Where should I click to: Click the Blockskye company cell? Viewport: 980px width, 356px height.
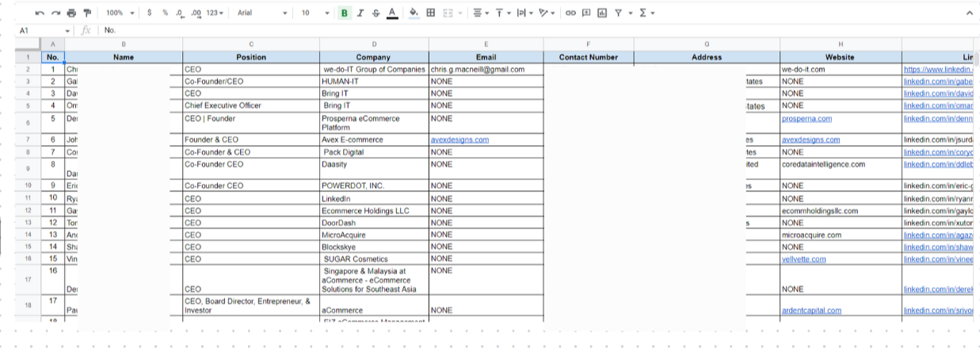tap(374, 247)
